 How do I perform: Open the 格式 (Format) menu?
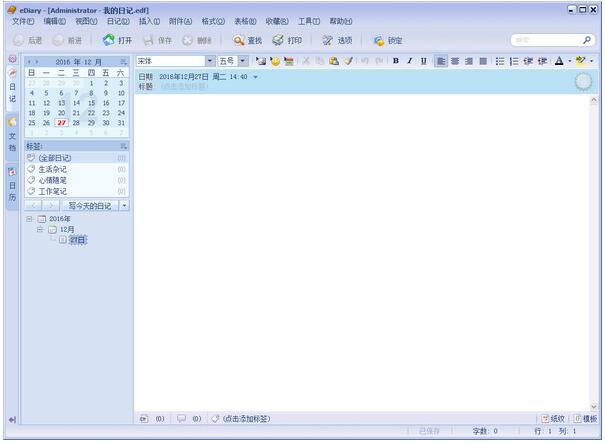[x=211, y=20]
